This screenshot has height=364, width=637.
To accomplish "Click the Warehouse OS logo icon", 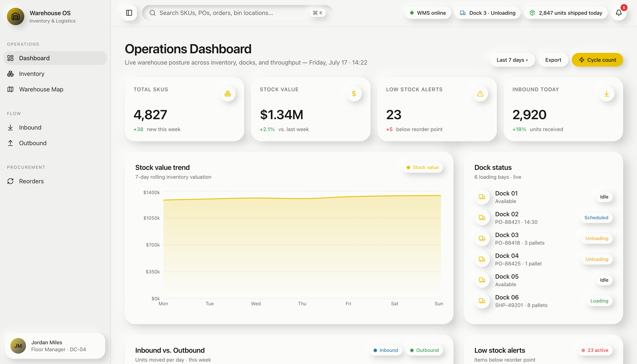I will (16, 16).
